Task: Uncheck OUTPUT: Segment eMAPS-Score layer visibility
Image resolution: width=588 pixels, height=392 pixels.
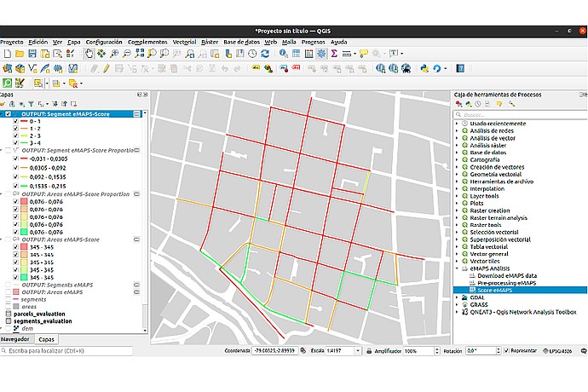Action: click(8, 114)
